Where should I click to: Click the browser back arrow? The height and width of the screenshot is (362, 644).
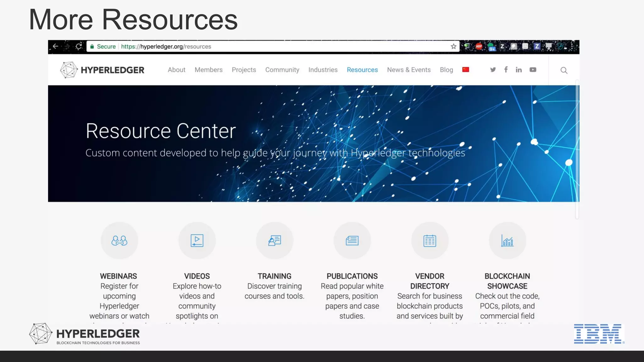pyautogui.click(x=56, y=47)
